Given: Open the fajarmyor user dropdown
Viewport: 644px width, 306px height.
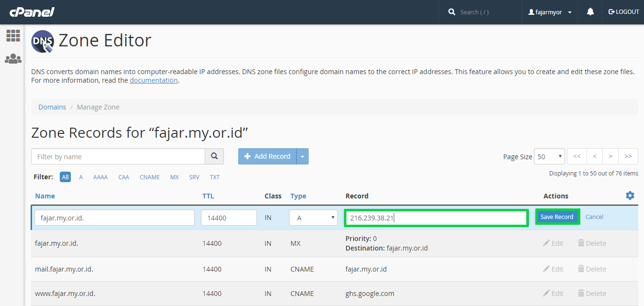Looking at the screenshot, I should [550, 12].
